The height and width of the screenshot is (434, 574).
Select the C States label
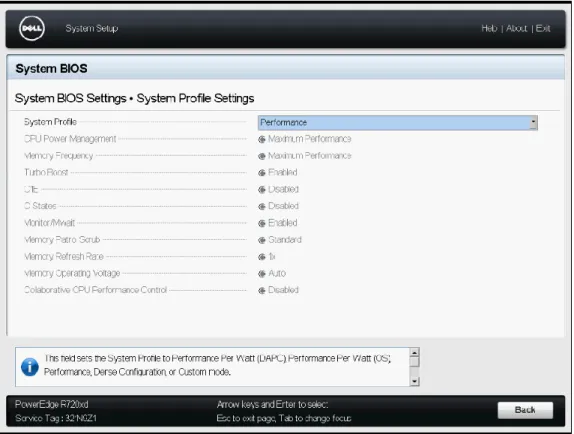[x=40, y=206]
